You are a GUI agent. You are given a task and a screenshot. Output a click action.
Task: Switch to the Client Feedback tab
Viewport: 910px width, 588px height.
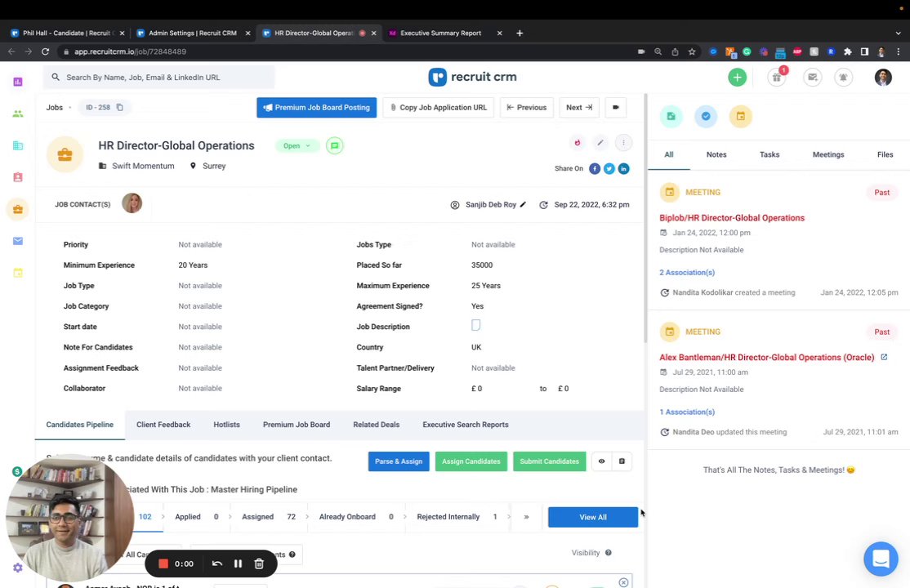pyautogui.click(x=163, y=425)
